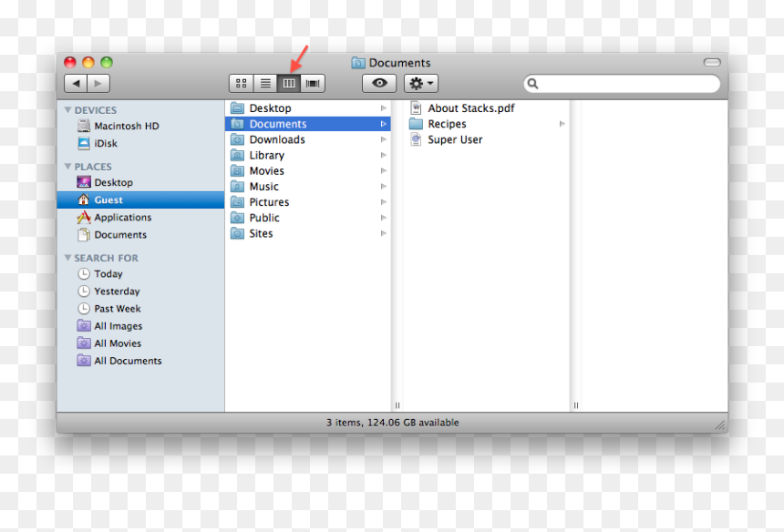
Task: Minimize window with yellow button
Action: point(88,63)
